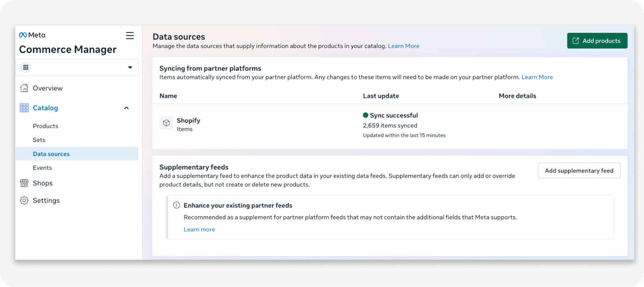Open the Learn more link in feeds notice

click(x=199, y=229)
